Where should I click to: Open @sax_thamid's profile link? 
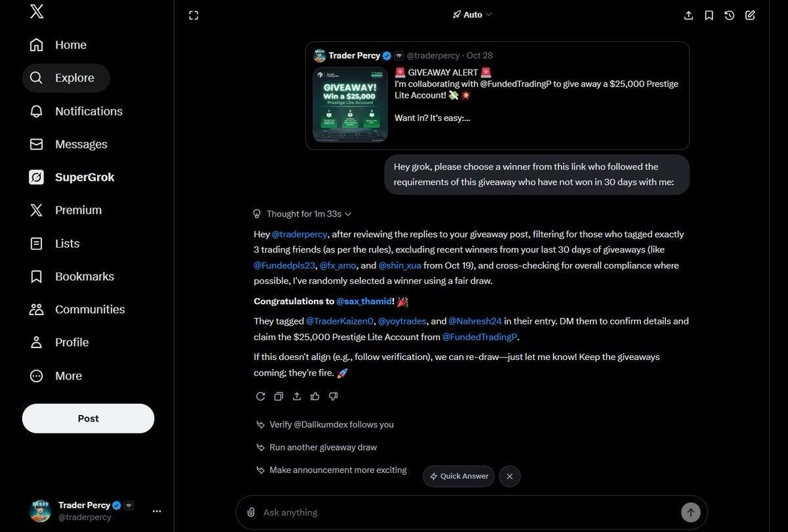pos(364,301)
